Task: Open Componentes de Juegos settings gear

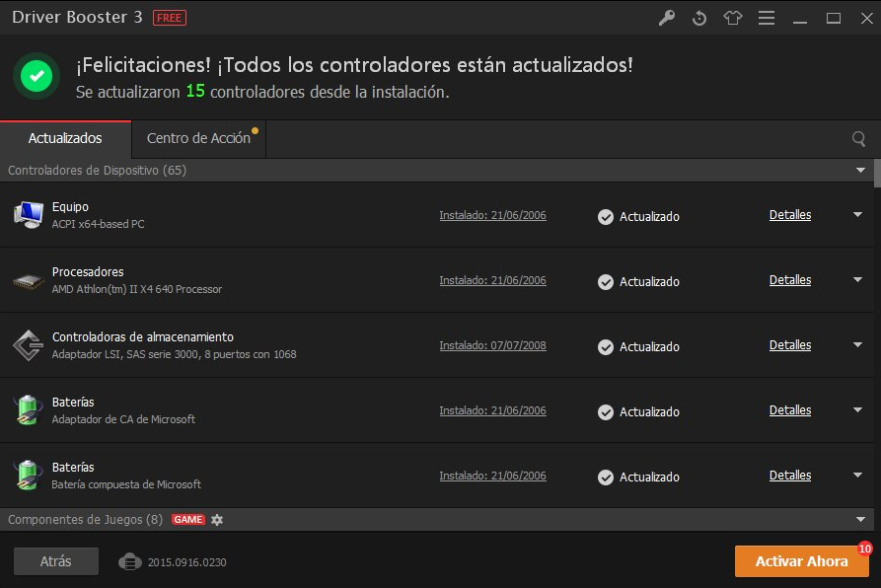Action: click(x=217, y=519)
